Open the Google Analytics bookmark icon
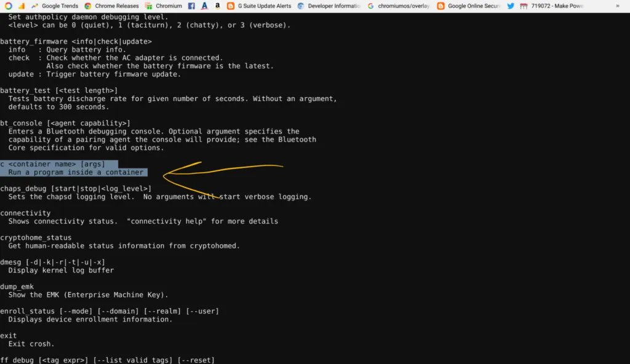 point(22,6)
